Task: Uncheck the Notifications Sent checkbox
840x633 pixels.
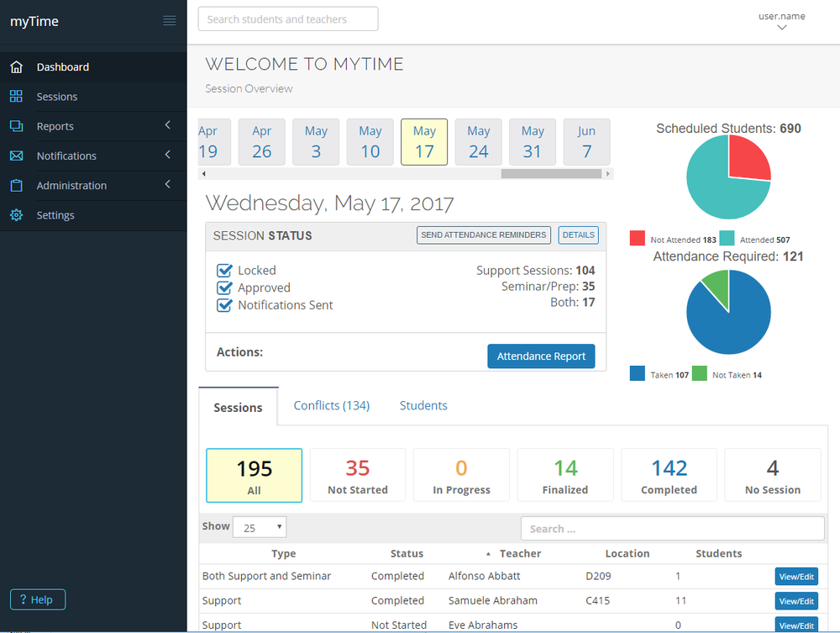Action: click(223, 305)
